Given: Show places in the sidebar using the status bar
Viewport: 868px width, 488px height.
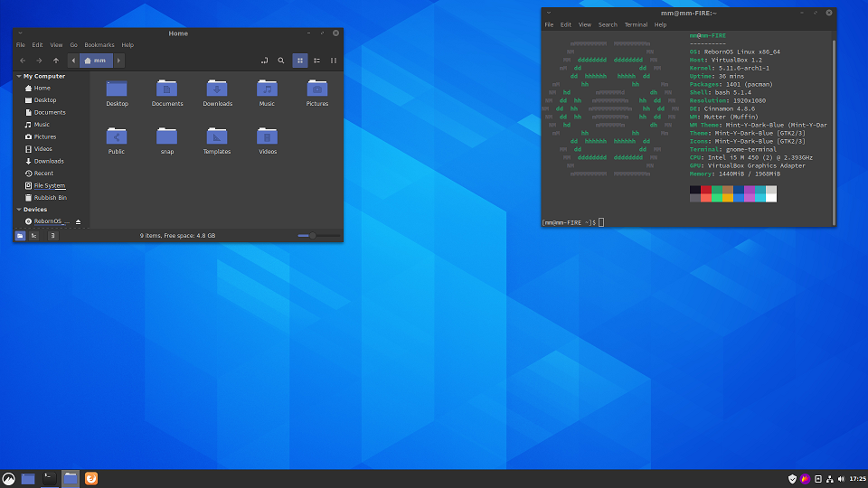Looking at the screenshot, I should [x=20, y=236].
